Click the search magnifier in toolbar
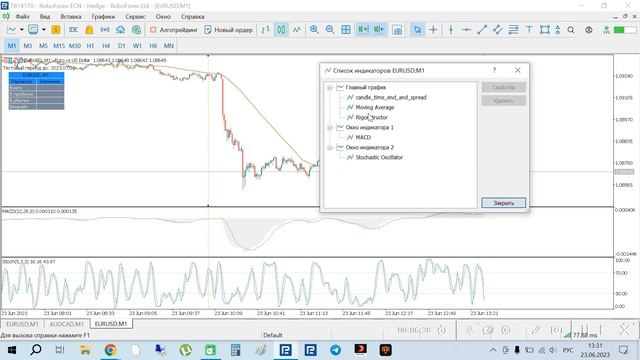The height and width of the screenshot is (360, 640). (571, 30)
